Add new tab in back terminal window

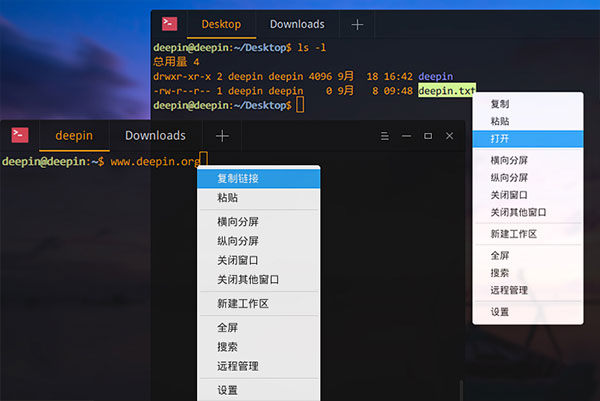357,24
